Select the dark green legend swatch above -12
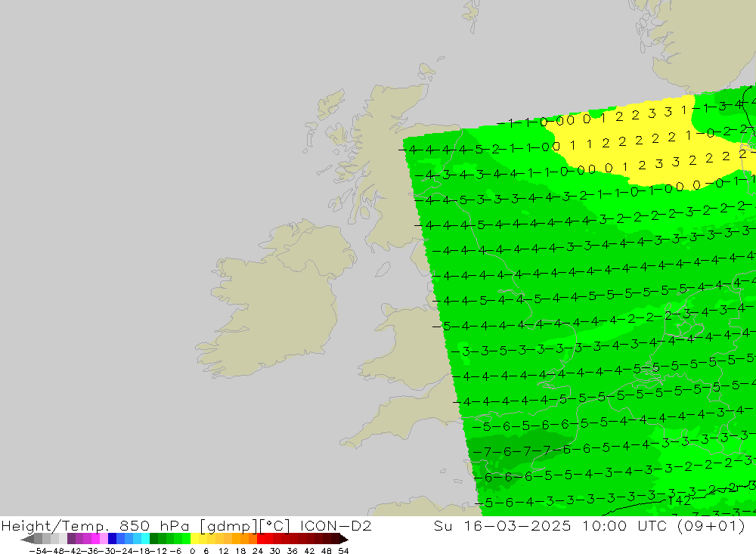The width and height of the screenshot is (756, 554). click(153, 539)
